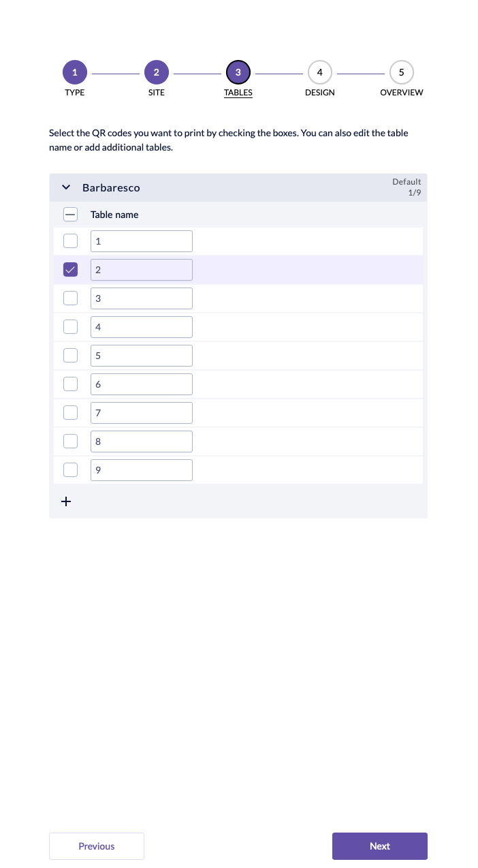
Task: Jump to step 5 Overview
Action: 402,72
